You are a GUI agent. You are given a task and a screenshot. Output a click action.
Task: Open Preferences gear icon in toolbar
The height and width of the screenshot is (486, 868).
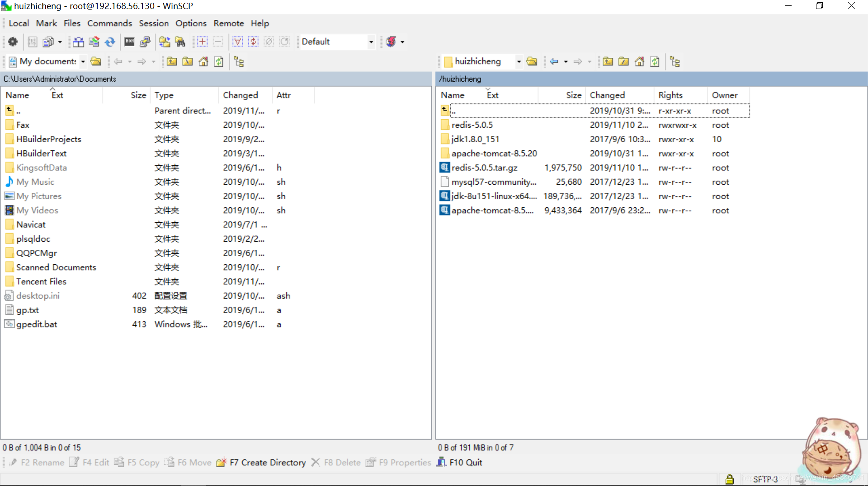click(x=13, y=42)
